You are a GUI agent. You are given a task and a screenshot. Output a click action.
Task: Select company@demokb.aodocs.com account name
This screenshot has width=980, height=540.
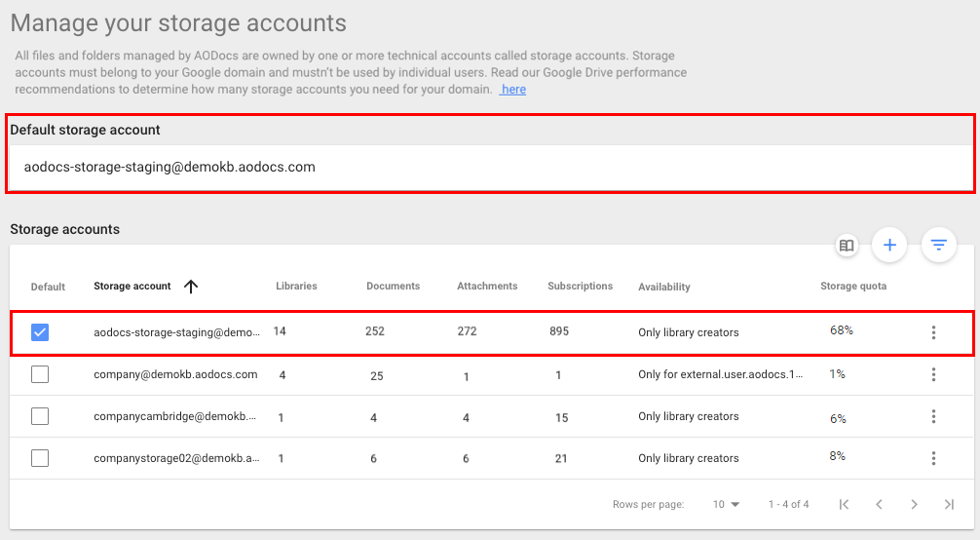[175, 374]
